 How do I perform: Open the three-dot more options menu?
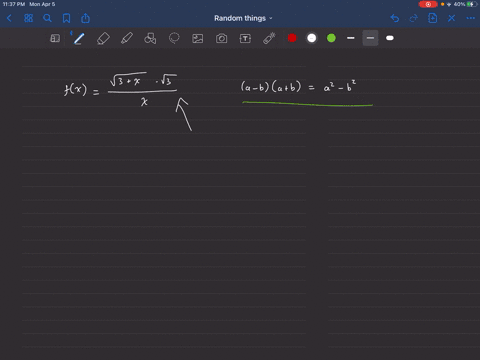coord(471,18)
